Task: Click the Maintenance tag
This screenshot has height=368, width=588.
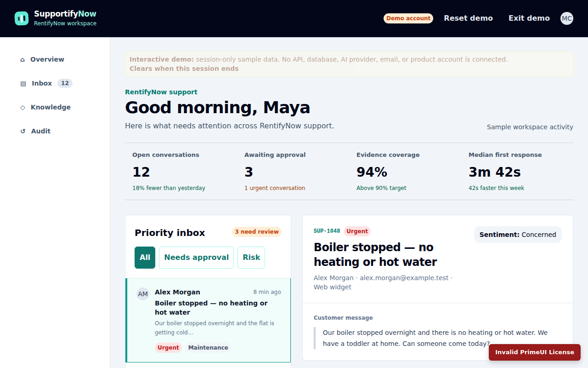Action: (x=208, y=348)
